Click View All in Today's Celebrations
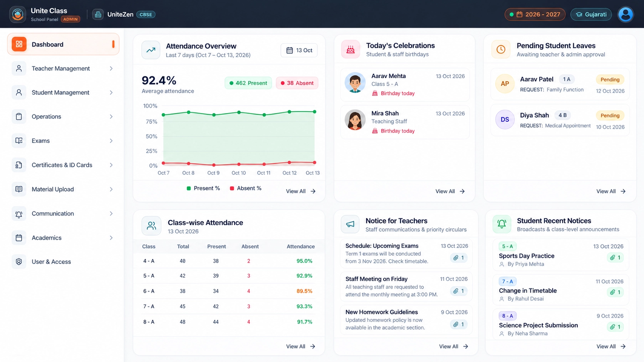This screenshot has width=644, height=362. click(450, 191)
